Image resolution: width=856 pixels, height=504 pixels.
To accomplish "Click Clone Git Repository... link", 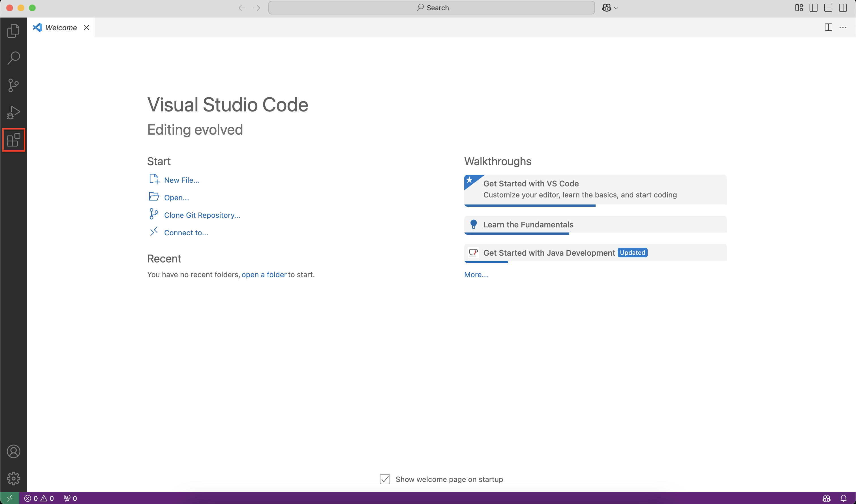I will [202, 215].
